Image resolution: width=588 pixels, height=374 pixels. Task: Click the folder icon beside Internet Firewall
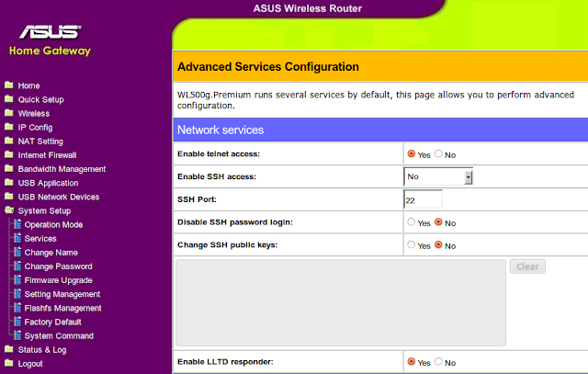pos(9,154)
